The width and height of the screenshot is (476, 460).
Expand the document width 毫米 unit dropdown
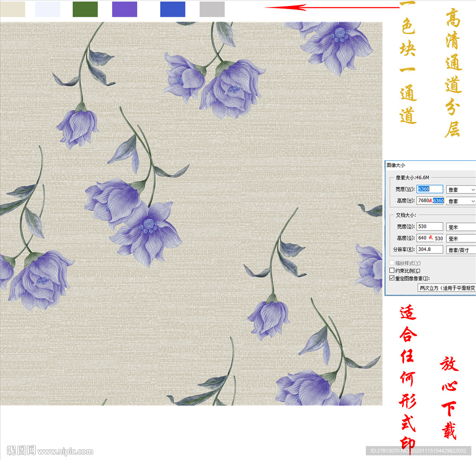(461, 227)
